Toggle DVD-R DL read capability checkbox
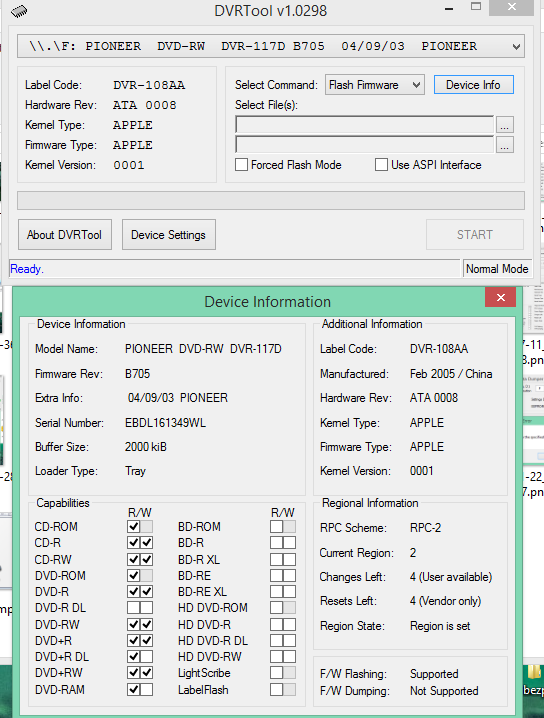Image resolution: width=544 pixels, height=718 pixels. click(x=134, y=608)
